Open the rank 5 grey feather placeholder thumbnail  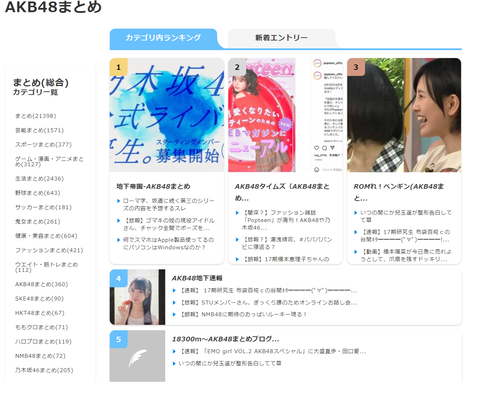tap(137, 356)
